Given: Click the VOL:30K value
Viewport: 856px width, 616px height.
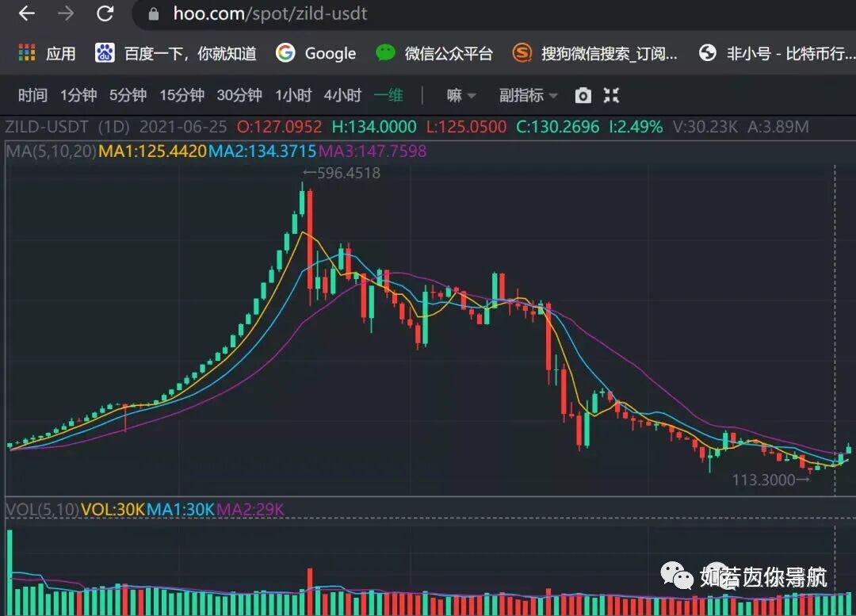Looking at the screenshot, I should 113,510.
